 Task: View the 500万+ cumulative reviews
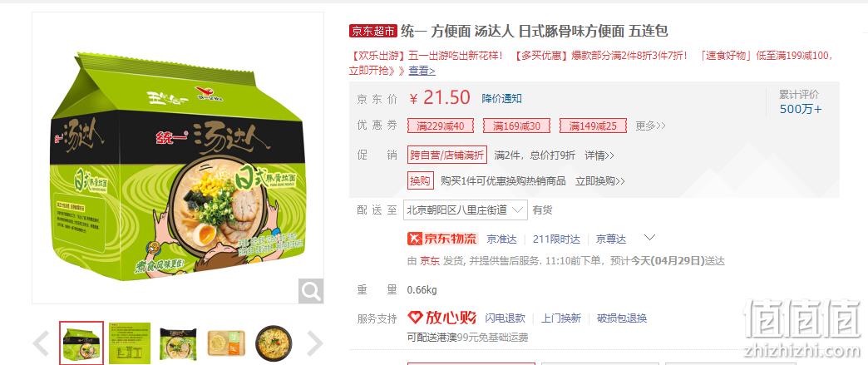click(x=801, y=109)
